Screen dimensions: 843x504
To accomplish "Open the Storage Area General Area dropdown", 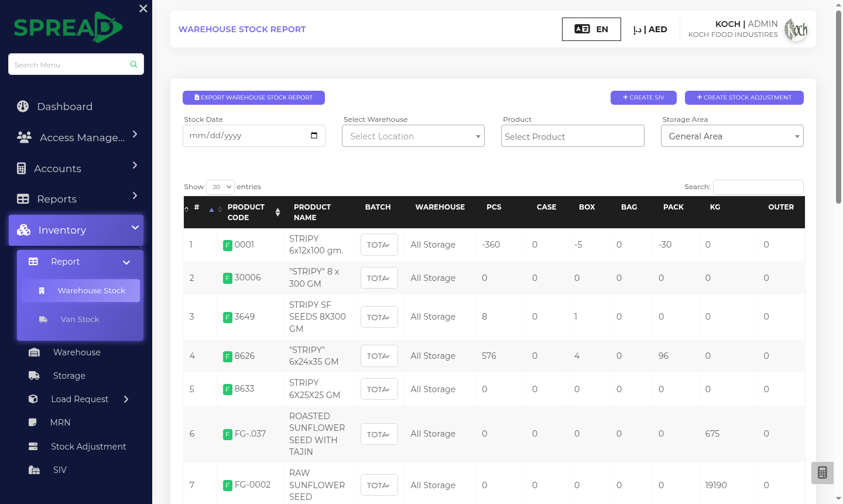I will pyautogui.click(x=732, y=136).
